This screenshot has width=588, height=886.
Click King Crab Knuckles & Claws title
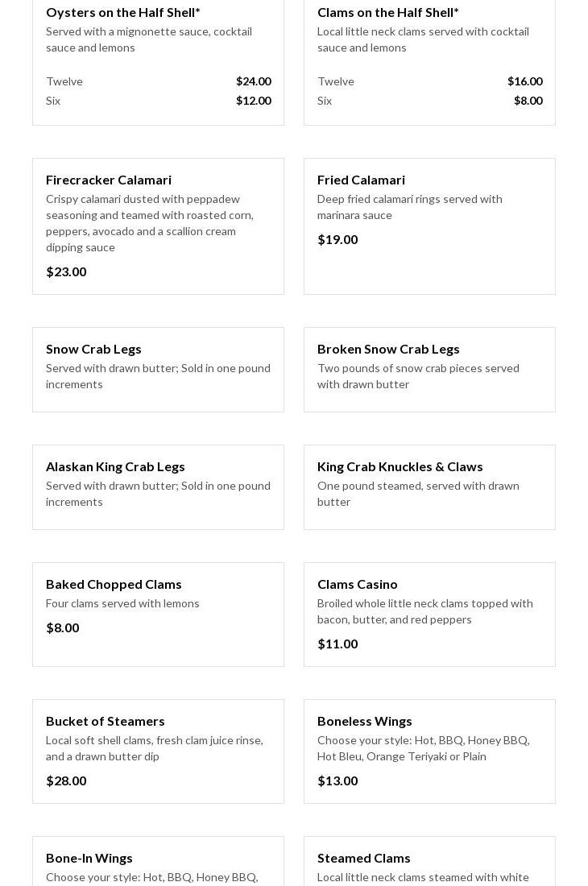pos(400,466)
